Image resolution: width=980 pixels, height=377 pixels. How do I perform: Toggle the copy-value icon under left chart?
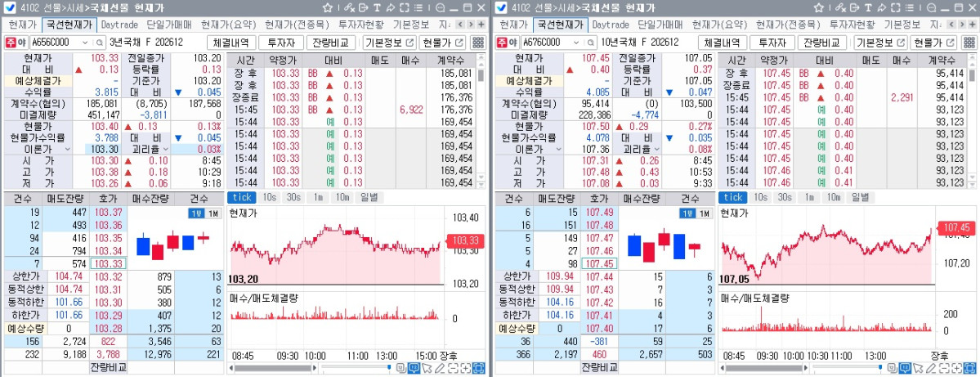(x=401, y=368)
